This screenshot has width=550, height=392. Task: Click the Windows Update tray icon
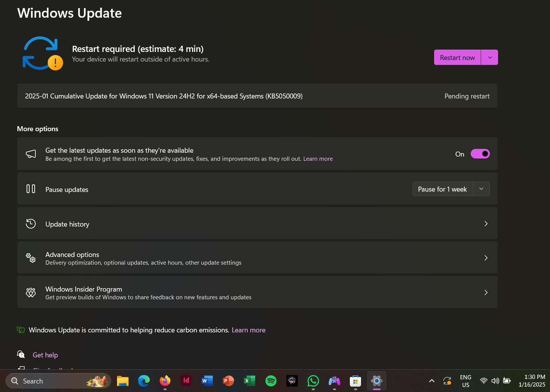pos(447,381)
